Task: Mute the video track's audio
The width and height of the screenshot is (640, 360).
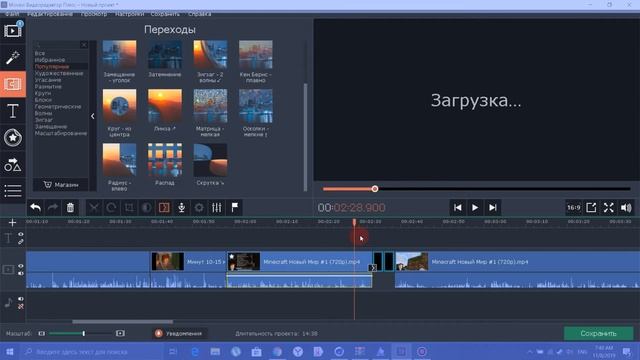Action: pos(21,273)
